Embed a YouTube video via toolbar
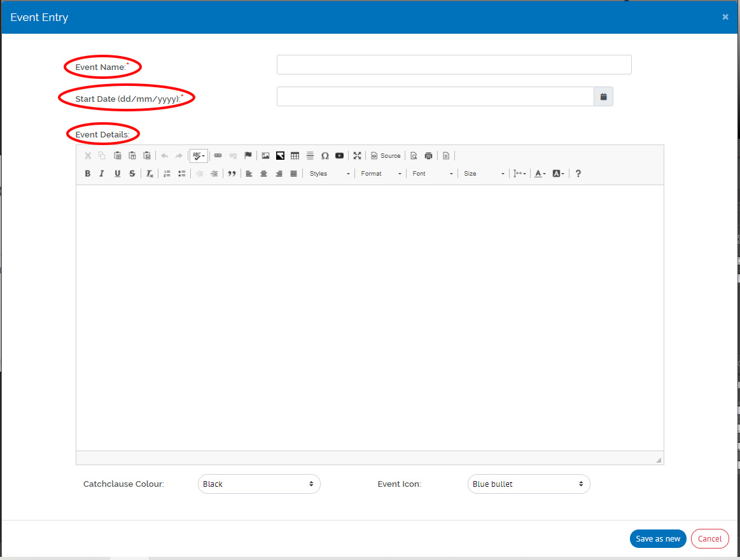The width and height of the screenshot is (740, 560). (x=340, y=156)
